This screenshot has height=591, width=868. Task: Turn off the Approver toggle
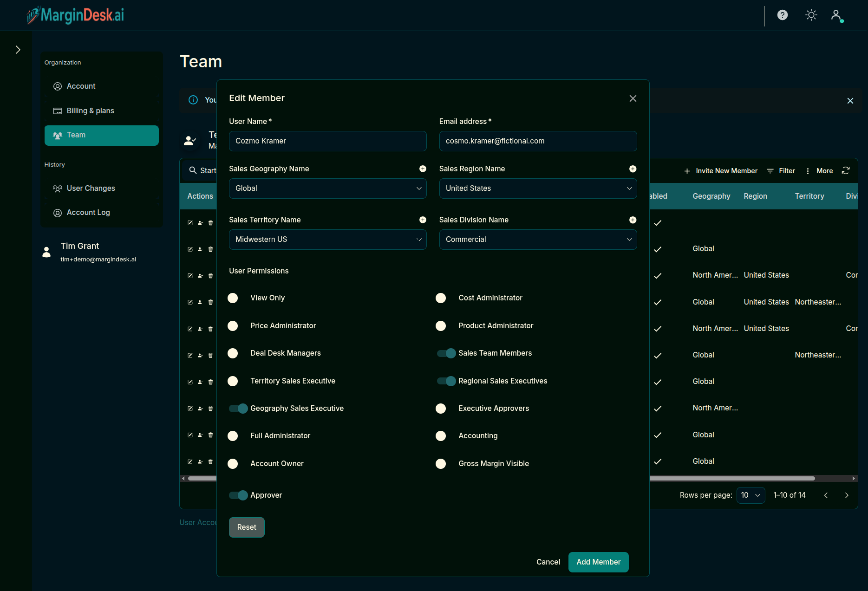pos(238,495)
